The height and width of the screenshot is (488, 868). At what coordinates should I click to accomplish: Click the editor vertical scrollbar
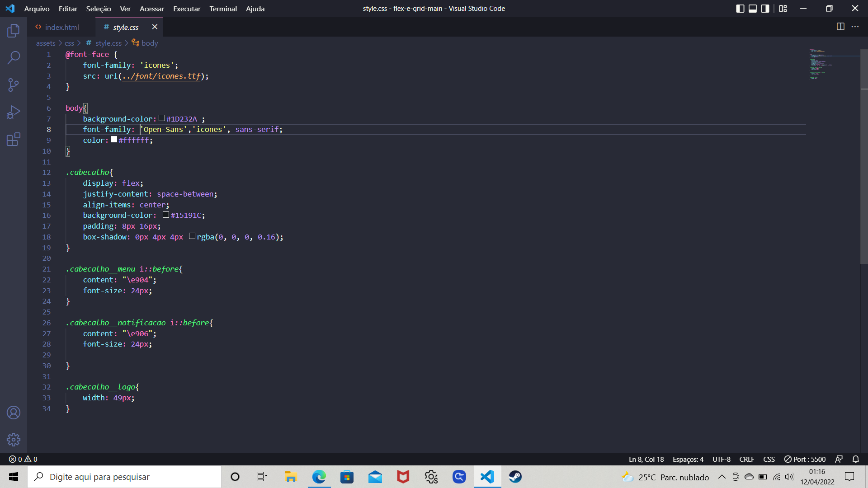[x=864, y=156]
